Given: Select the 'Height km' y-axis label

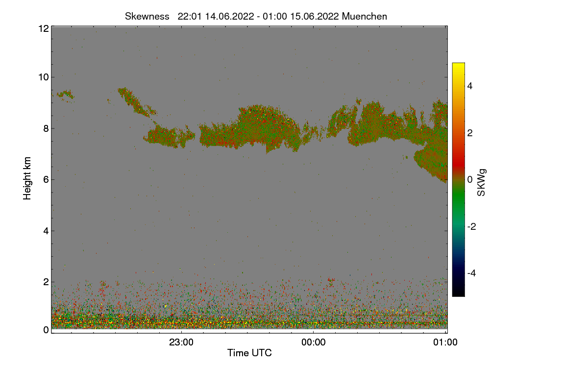Looking at the screenshot, I should coord(27,178).
